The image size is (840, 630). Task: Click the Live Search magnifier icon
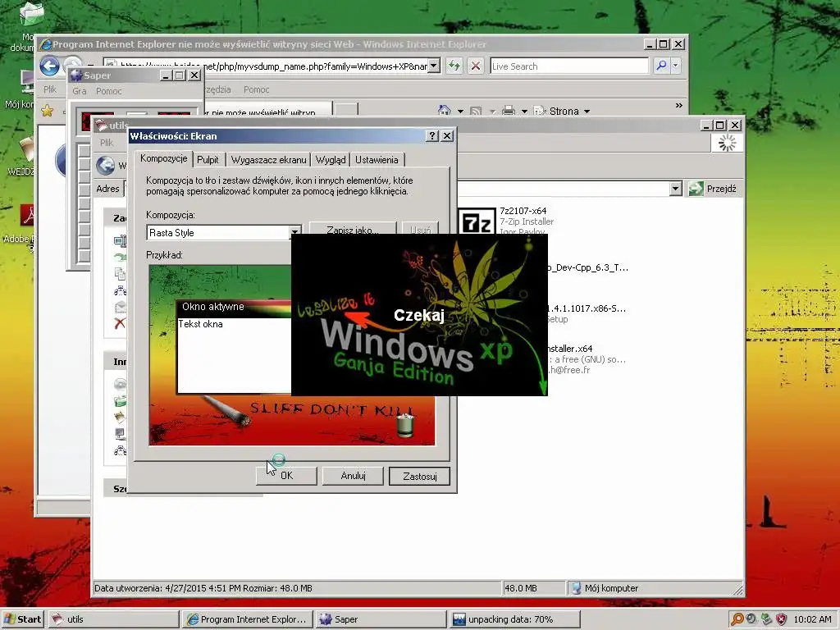pyautogui.click(x=662, y=66)
